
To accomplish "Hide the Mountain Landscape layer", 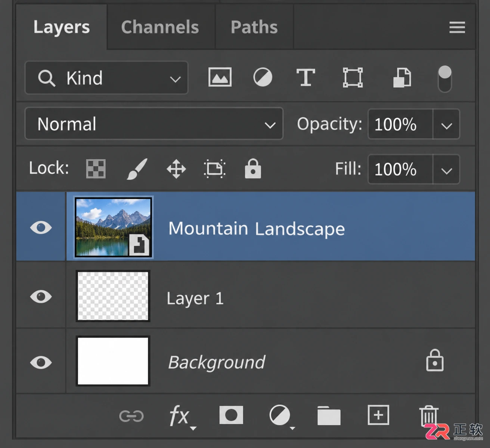I will [x=41, y=227].
